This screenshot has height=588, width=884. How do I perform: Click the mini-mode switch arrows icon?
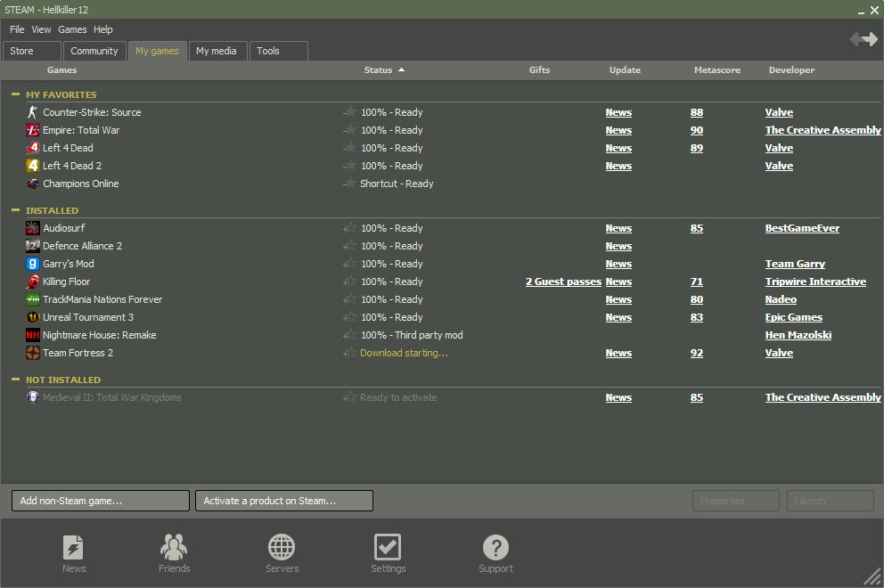(x=864, y=39)
